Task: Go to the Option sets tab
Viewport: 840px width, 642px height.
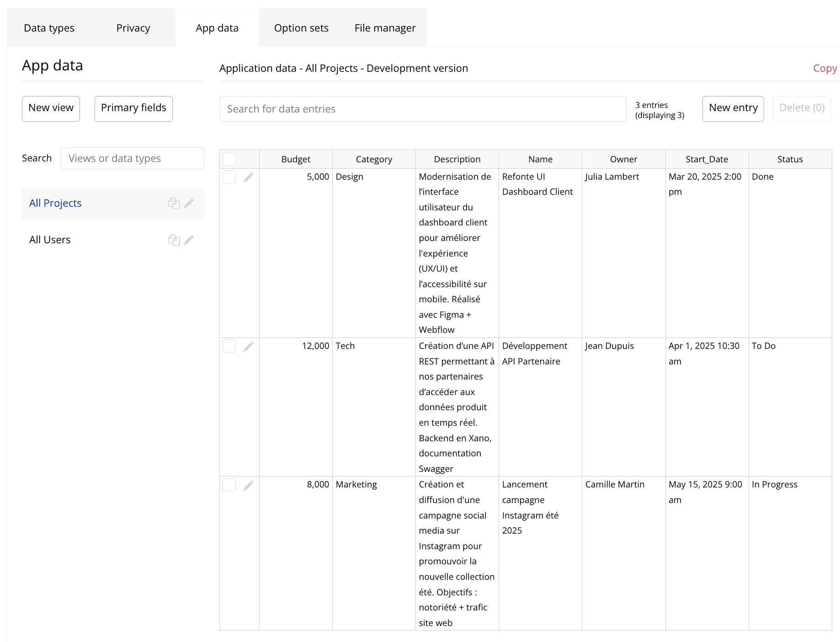Action: (x=301, y=28)
